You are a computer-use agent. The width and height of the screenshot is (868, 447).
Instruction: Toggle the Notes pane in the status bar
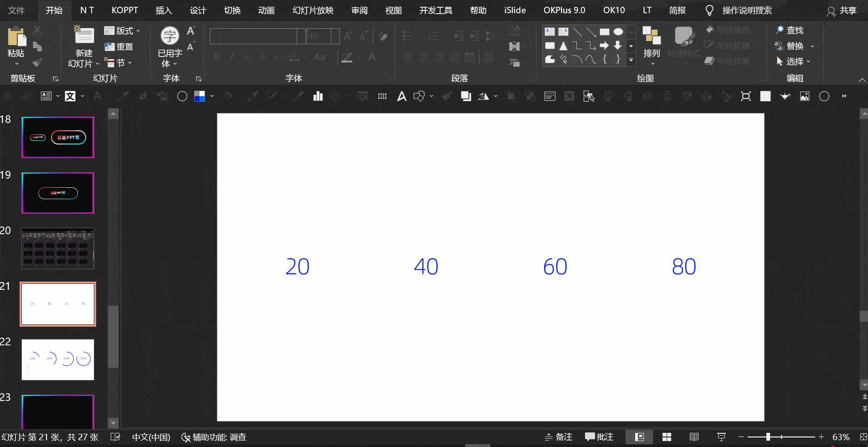click(559, 437)
